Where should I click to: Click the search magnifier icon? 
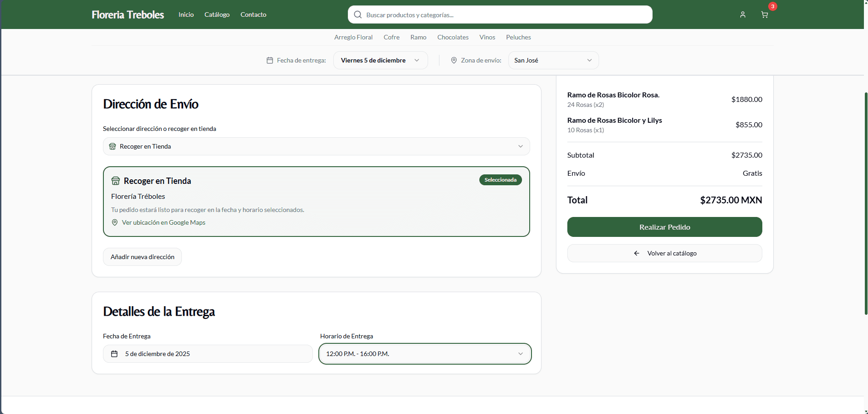(358, 14)
